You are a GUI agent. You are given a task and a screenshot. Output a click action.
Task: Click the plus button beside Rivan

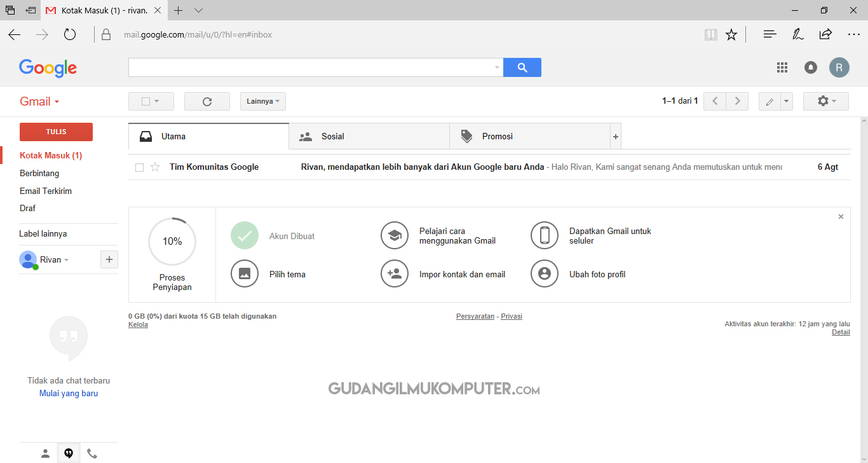pyautogui.click(x=109, y=259)
